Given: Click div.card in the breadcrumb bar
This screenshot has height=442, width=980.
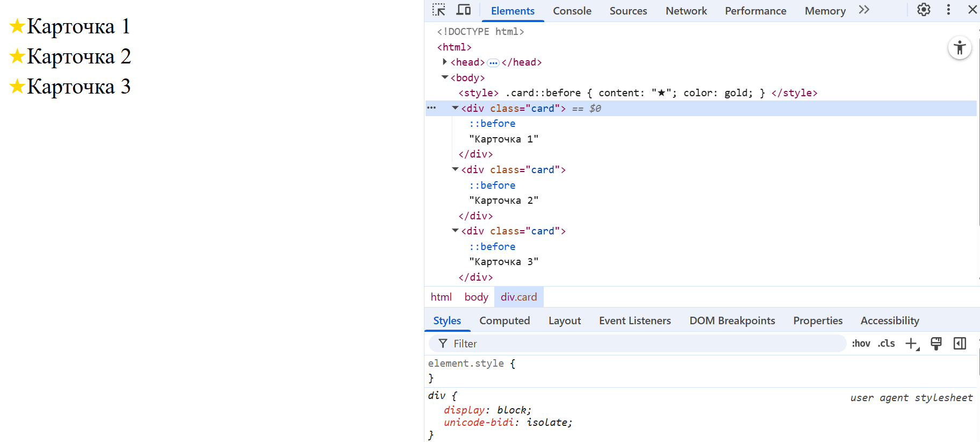Looking at the screenshot, I should tap(518, 297).
